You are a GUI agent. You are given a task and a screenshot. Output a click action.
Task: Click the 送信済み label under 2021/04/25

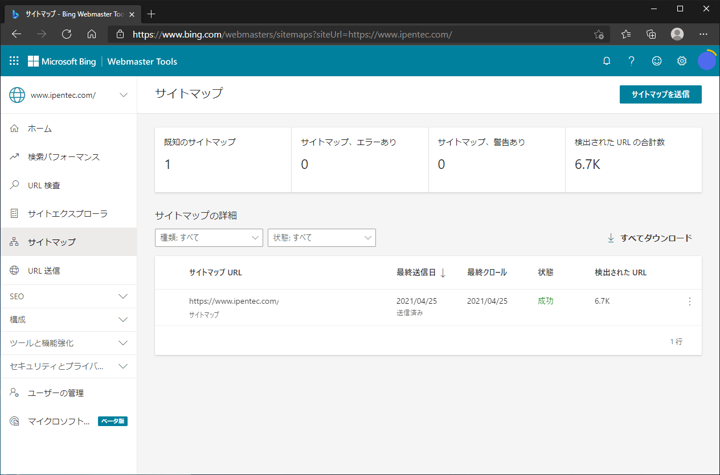click(x=410, y=313)
